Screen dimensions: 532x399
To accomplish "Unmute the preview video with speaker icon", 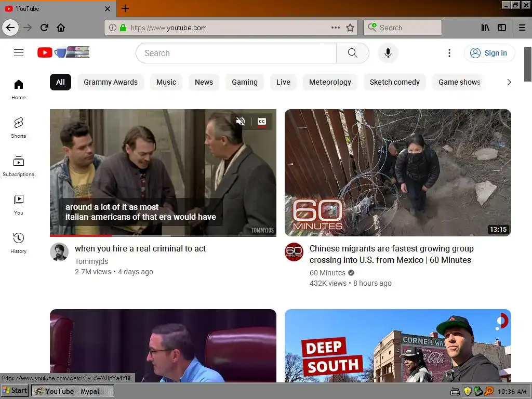I will point(241,122).
